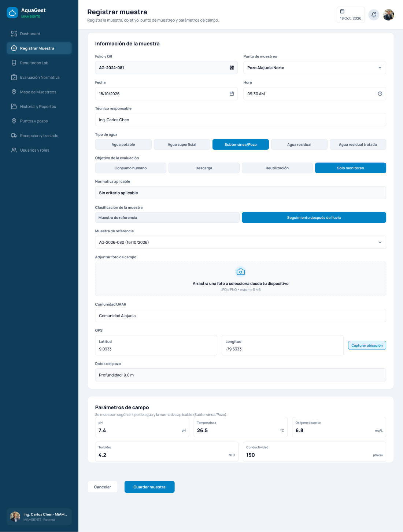Click the Usuarios y roles people icon
This screenshot has height=532, width=403.
click(x=14, y=150)
